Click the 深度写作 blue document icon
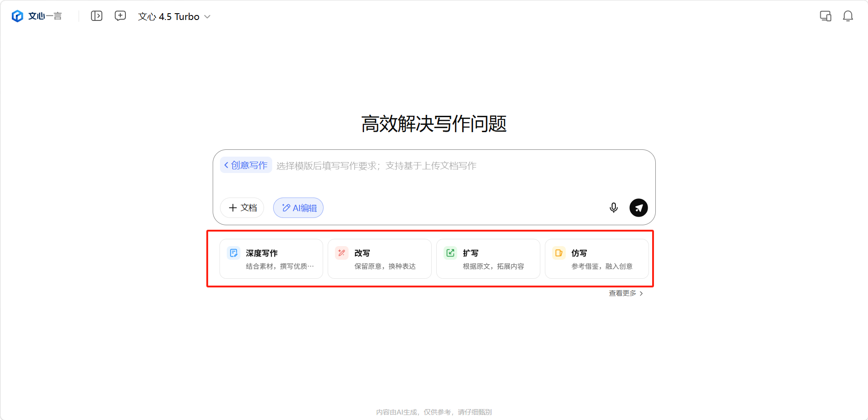This screenshot has width=868, height=420. (234, 253)
